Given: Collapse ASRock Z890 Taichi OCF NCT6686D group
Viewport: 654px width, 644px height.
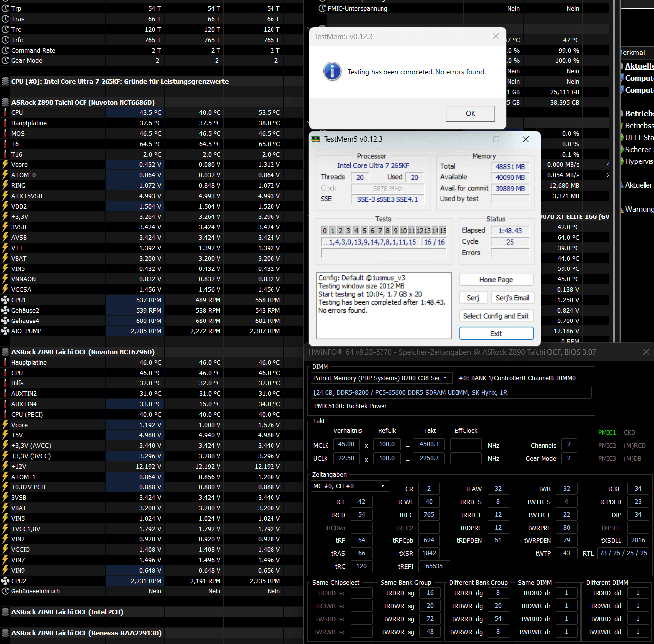Looking at the screenshot, I should point(5,102).
